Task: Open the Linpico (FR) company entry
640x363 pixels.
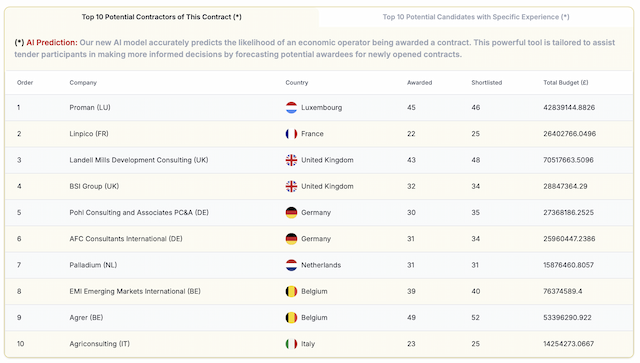Action: pyautogui.click(x=89, y=134)
